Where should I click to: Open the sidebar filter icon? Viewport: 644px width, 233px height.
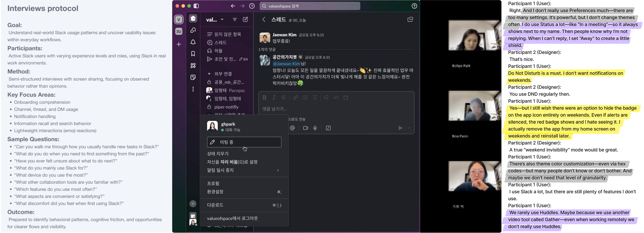point(235,19)
